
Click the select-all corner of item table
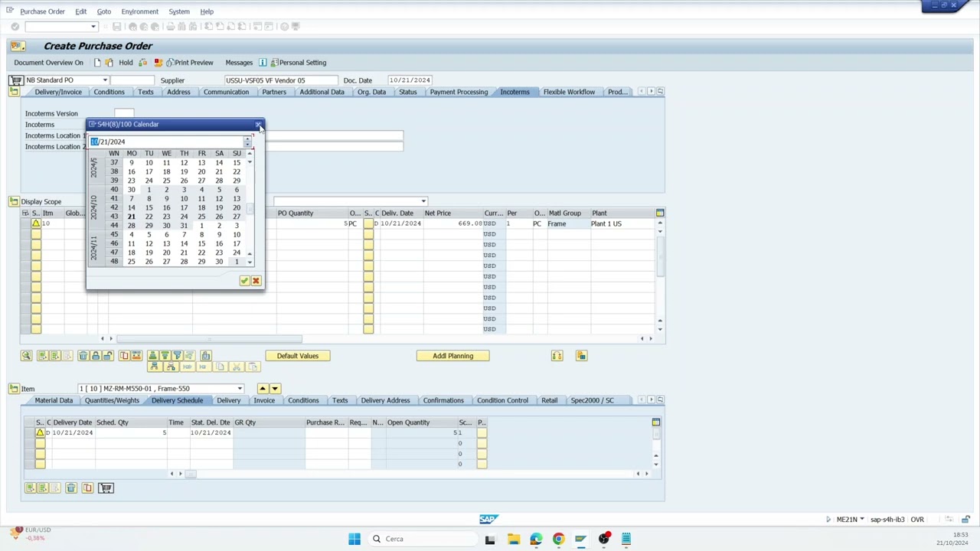pos(25,213)
